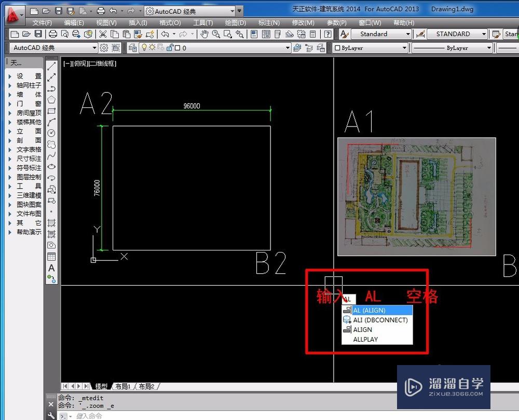The image size is (519, 420).
Task: Click the Plot printer icon
Action: pos(53,34)
